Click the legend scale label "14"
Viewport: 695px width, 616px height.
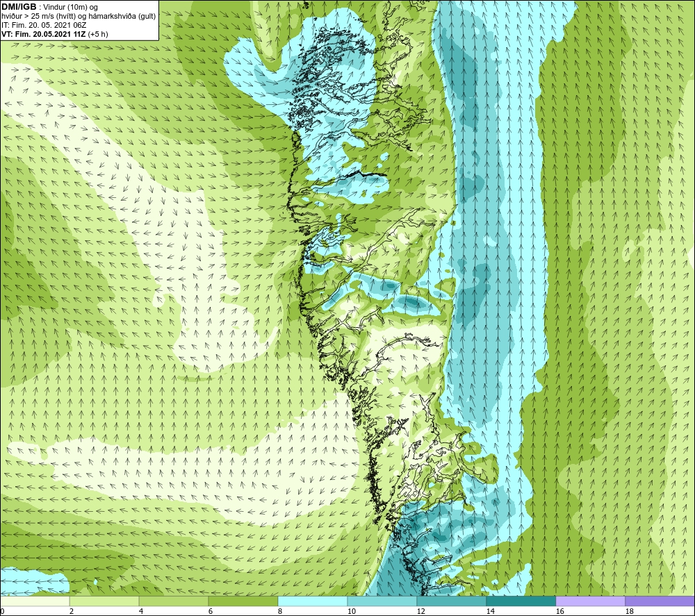click(x=490, y=612)
